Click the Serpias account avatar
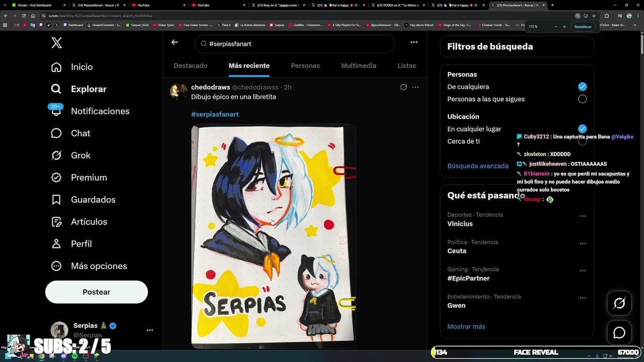Viewport: 644px width, 362px height. [x=59, y=330]
